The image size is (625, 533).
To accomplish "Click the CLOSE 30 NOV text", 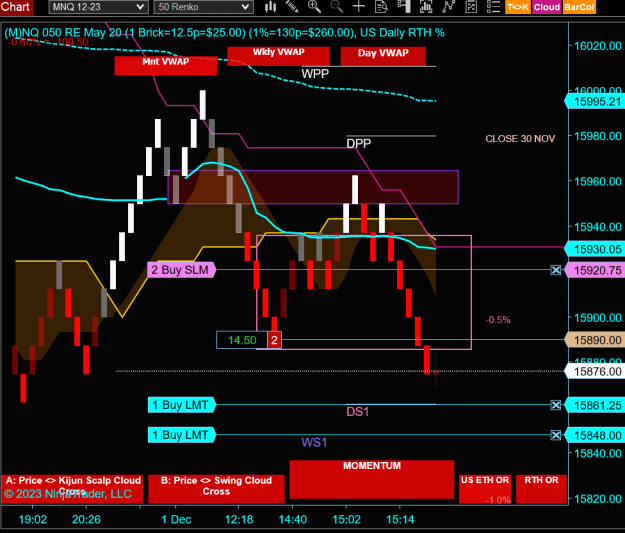I will click(x=520, y=139).
